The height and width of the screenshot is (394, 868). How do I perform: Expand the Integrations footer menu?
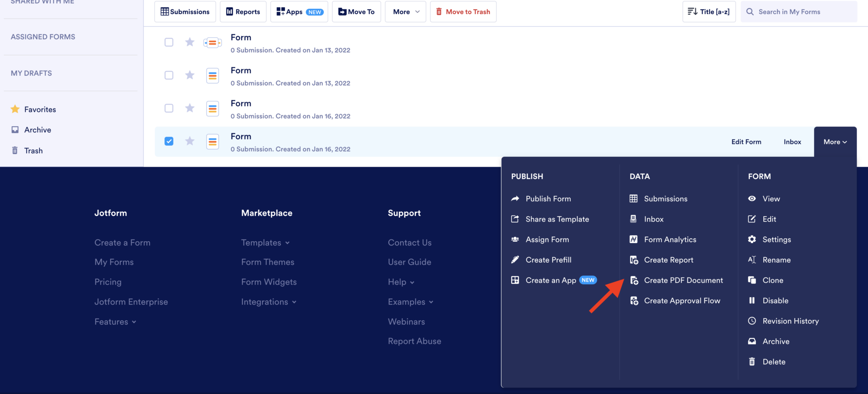click(x=268, y=301)
